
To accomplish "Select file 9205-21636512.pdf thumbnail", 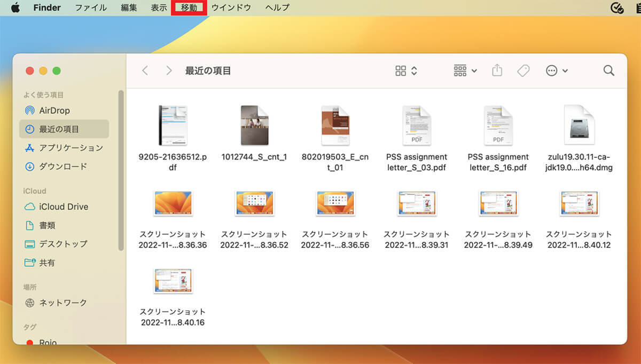I will pyautogui.click(x=174, y=125).
